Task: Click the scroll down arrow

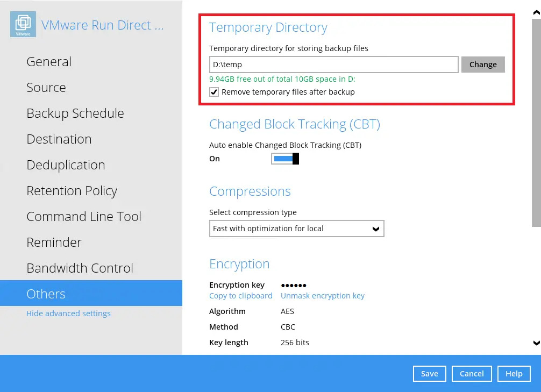Action: coord(536,343)
